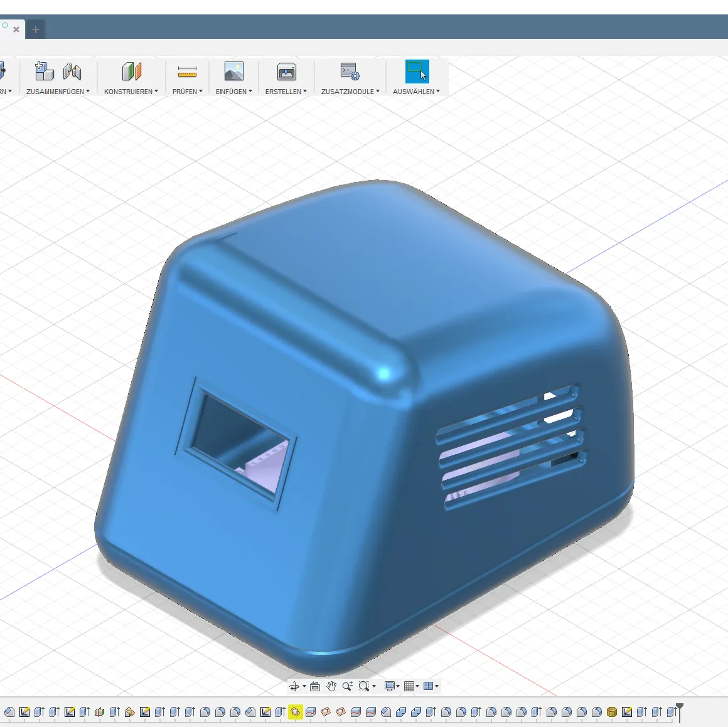728x727 pixels.
Task: Click the Fit zoom window icon
Action: [x=364, y=686]
